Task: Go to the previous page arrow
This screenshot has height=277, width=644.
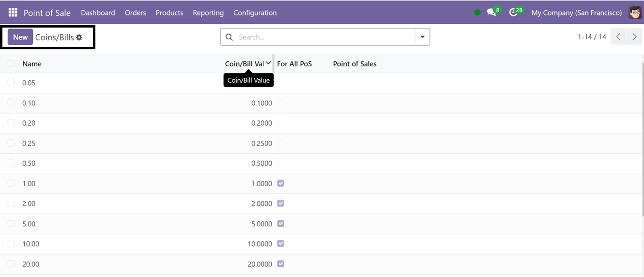Action: point(618,37)
